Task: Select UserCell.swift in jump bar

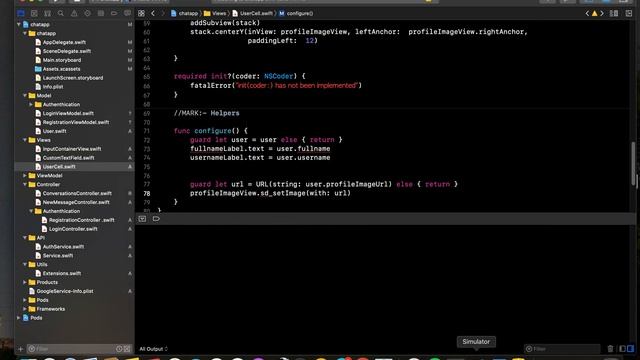Action: (x=253, y=13)
